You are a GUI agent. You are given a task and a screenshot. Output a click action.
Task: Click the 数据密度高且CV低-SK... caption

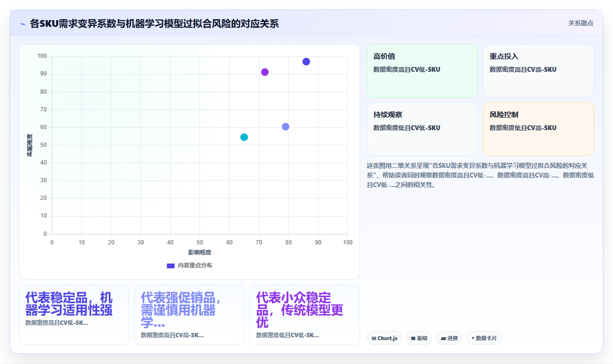pos(57,323)
